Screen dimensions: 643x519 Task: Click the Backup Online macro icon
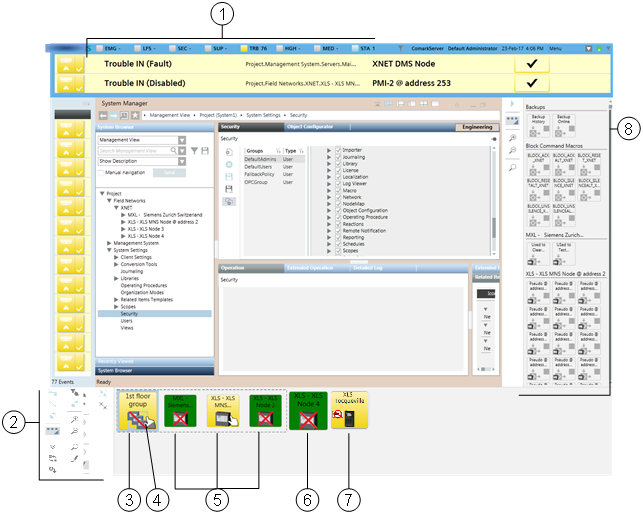tap(563, 125)
